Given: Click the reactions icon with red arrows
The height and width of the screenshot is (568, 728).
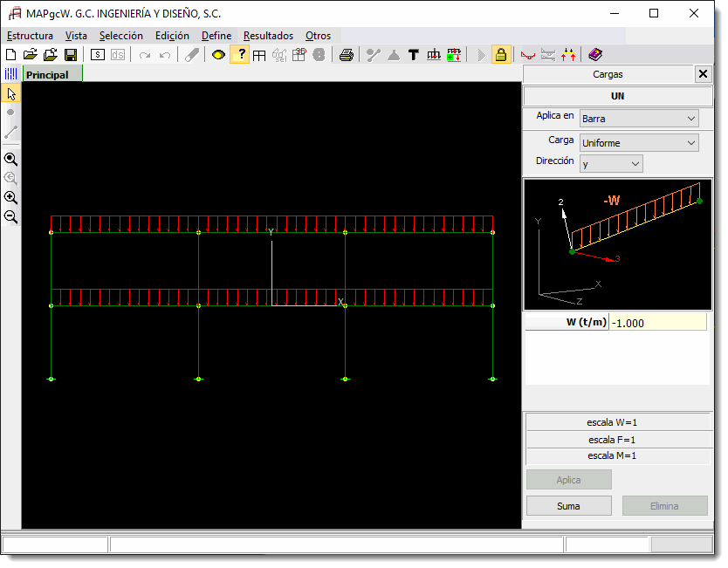Looking at the screenshot, I should point(567,55).
